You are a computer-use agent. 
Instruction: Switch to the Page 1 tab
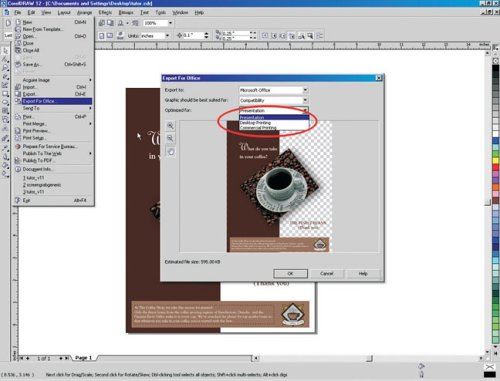[83, 358]
